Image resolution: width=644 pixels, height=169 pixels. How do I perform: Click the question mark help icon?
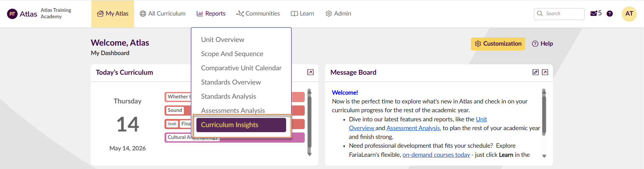point(609,14)
